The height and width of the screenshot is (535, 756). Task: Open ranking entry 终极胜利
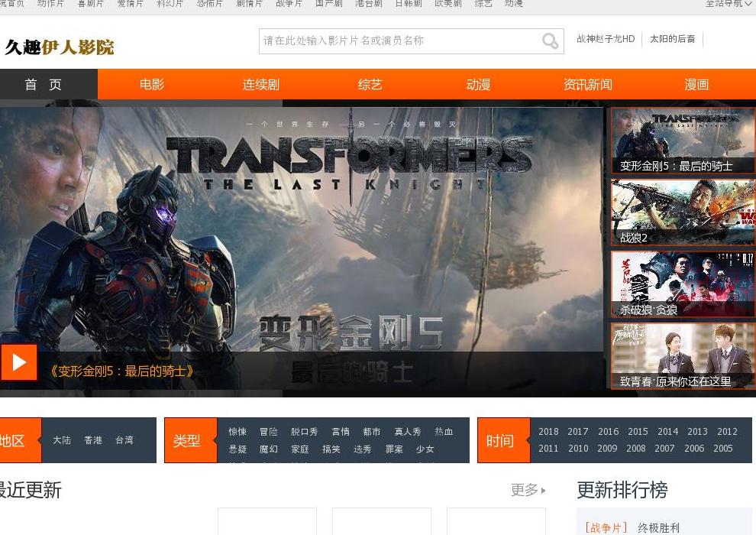[658, 528]
